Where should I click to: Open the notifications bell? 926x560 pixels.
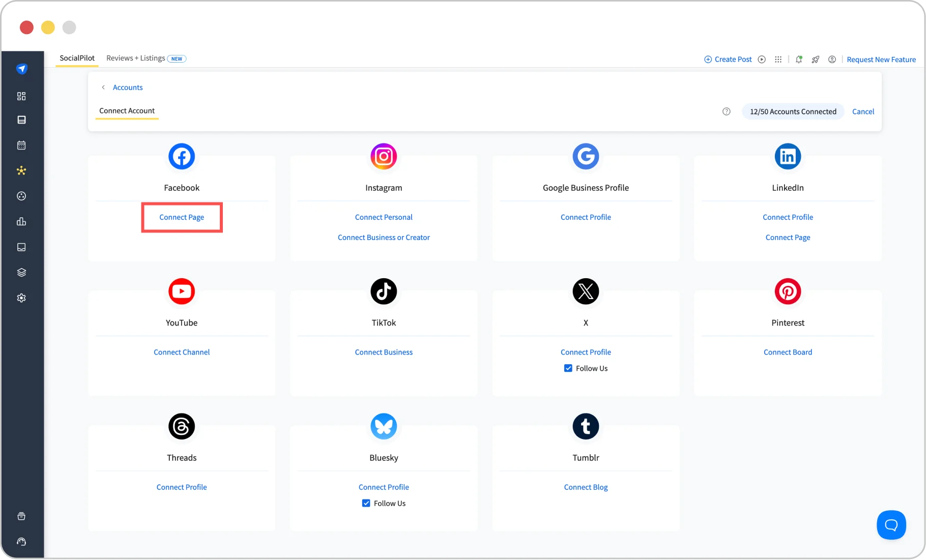click(x=799, y=59)
